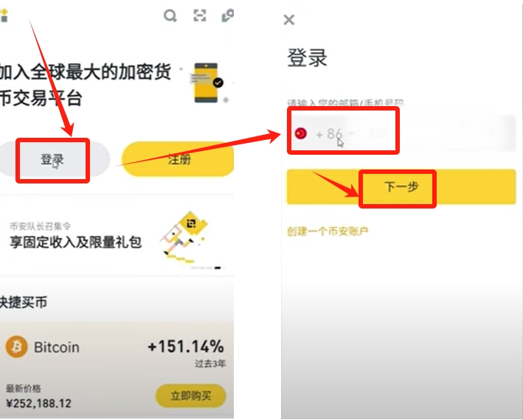Tap the China flag icon
The image size is (523, 420).
point(301,133)
